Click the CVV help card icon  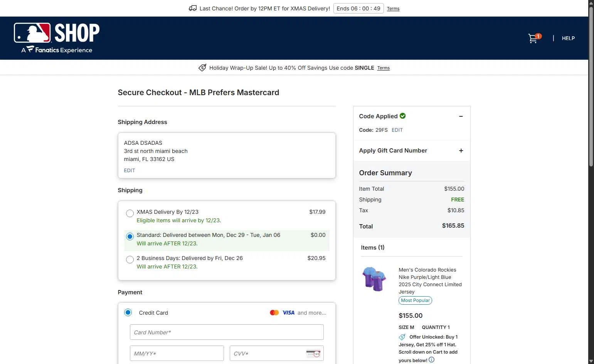[x=313, y=354]
